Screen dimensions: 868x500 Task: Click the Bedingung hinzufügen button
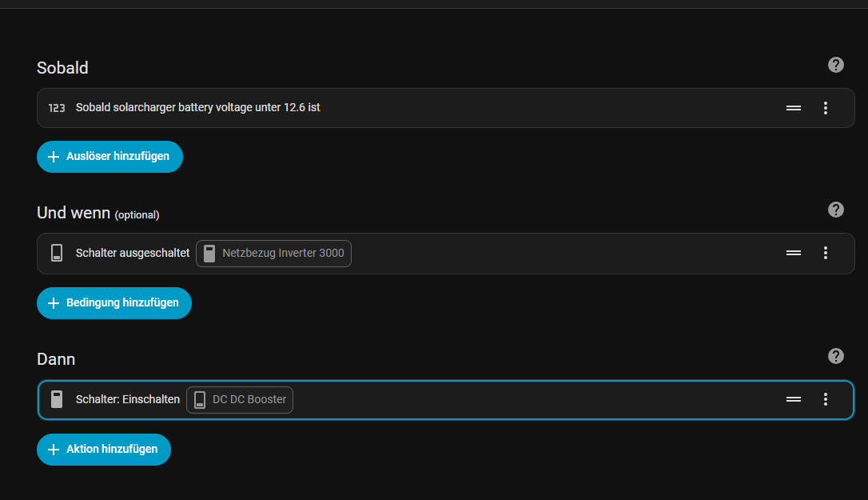click(x=113, y=303)
